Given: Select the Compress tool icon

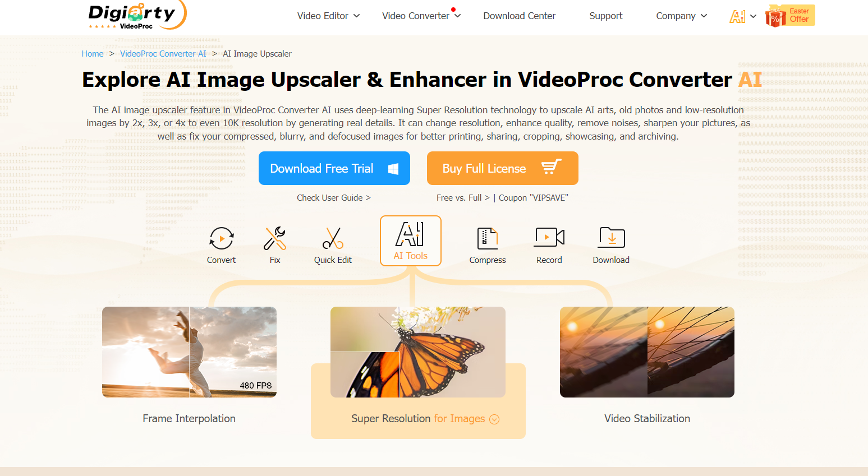Looking at the screenshot, I should pyautogui.click(x=487, y=238).
